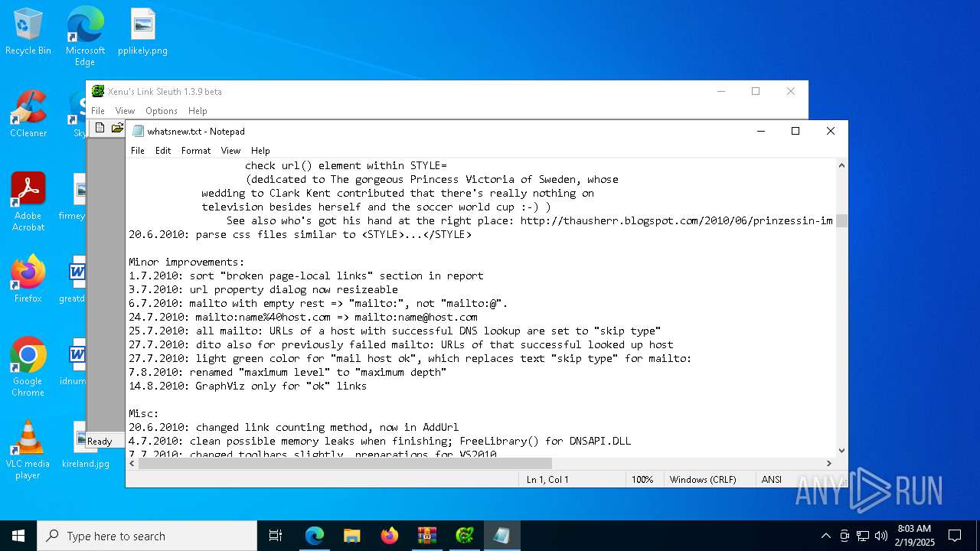Open Microsoft Edge desktop shortcut
This screenshot has height=551, width=980.
point(85,37)
